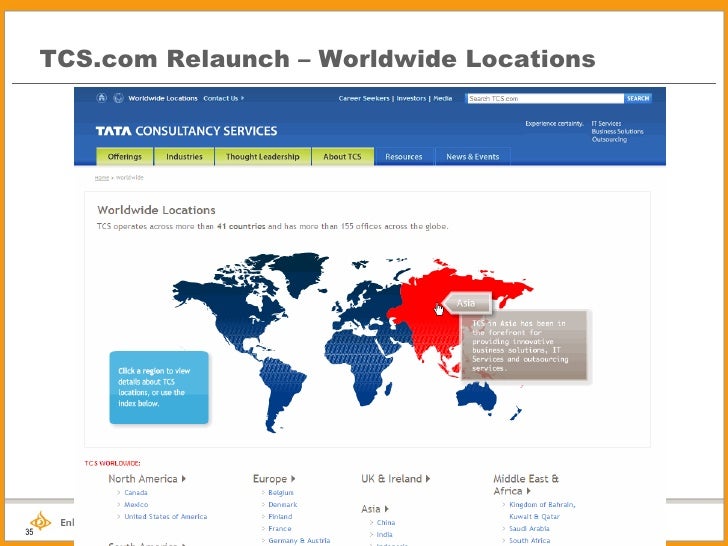Select the About TCS tab
This screenshot has width=728, height=546.
pyautogui.click(x=342, y=156)
